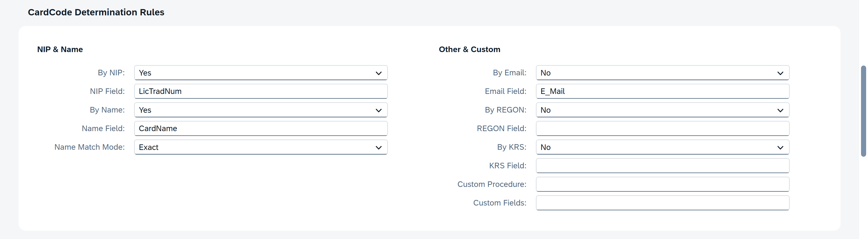Select the Other & Custom section title
Image resolution: width=868 pixels, height=239 pixels.
click(x=469, y=50)
